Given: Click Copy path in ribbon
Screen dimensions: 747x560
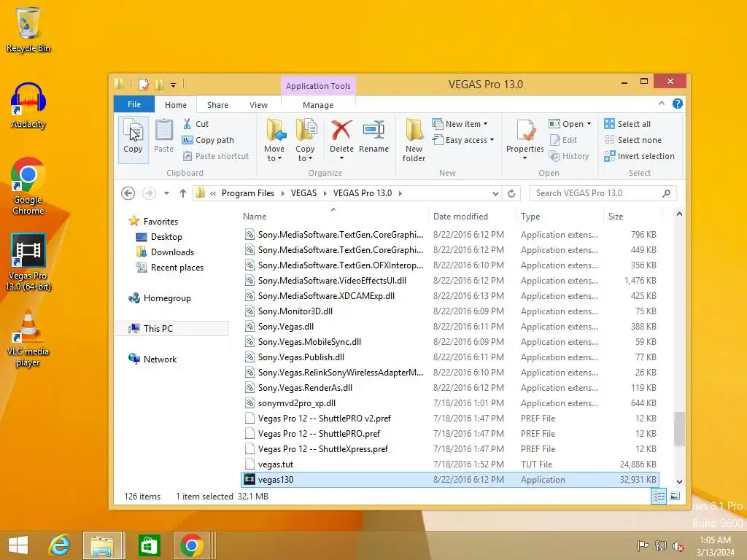Looking at the screenshot, I should [208, 140].
